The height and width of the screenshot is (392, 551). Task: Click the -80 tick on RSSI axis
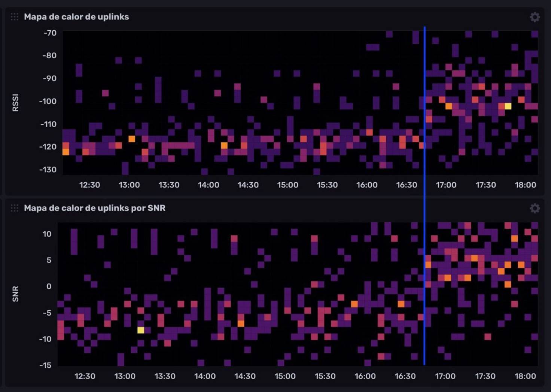pyautogui.click(x=49, y=55)
